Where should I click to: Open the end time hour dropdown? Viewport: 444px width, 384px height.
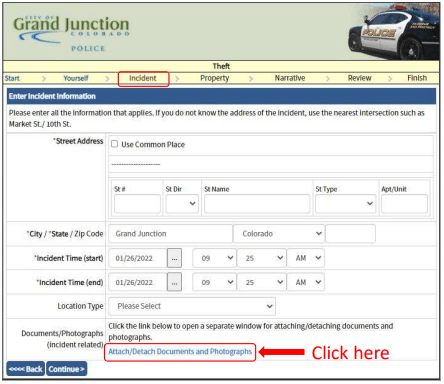click(214, 282)
